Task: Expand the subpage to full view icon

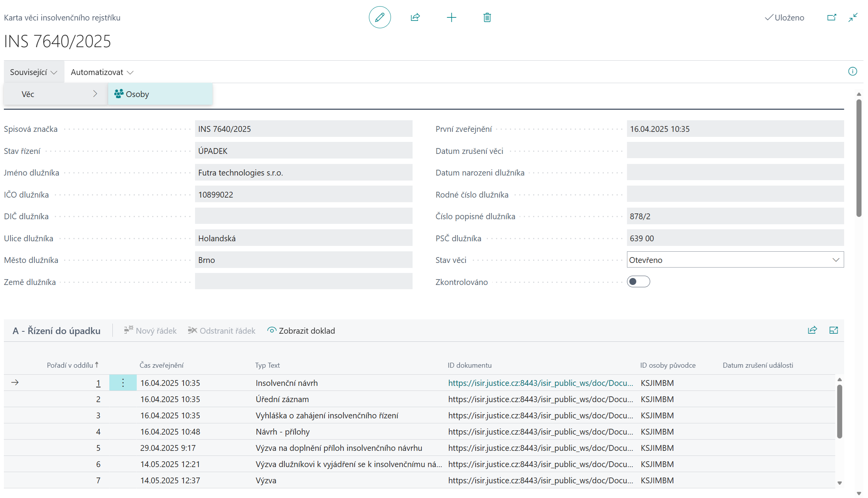Action: [833, 330]
